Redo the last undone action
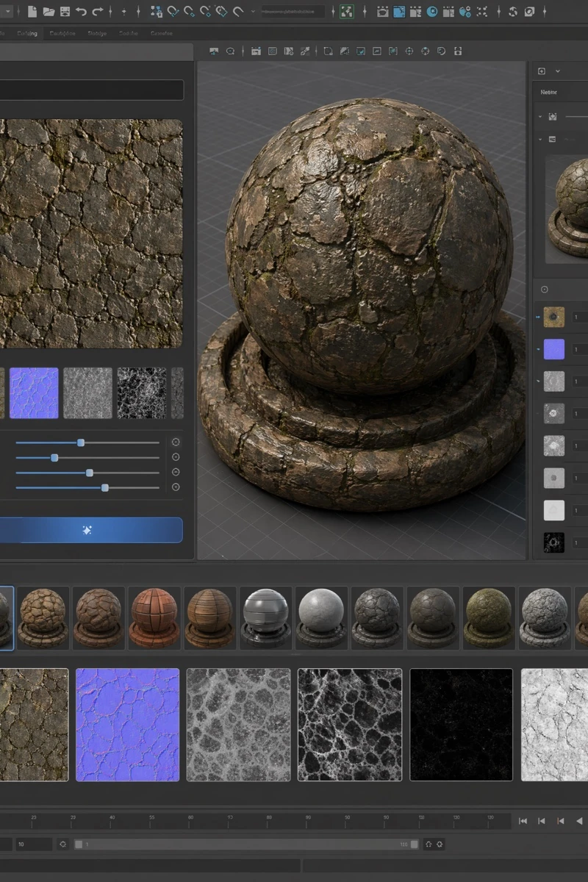Viewport: 588px width, 882px height. (98, 12)
